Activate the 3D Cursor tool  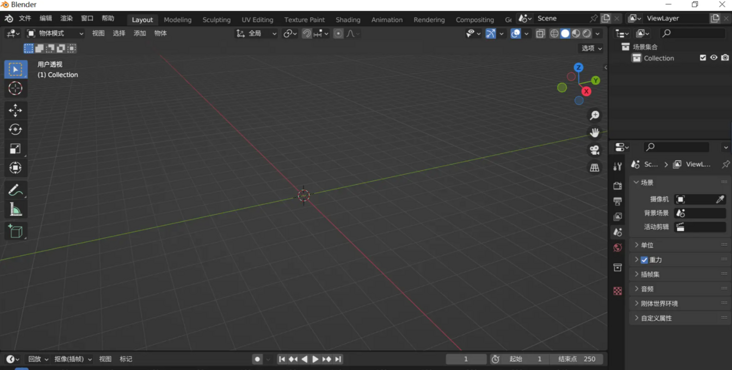[15, 88]
